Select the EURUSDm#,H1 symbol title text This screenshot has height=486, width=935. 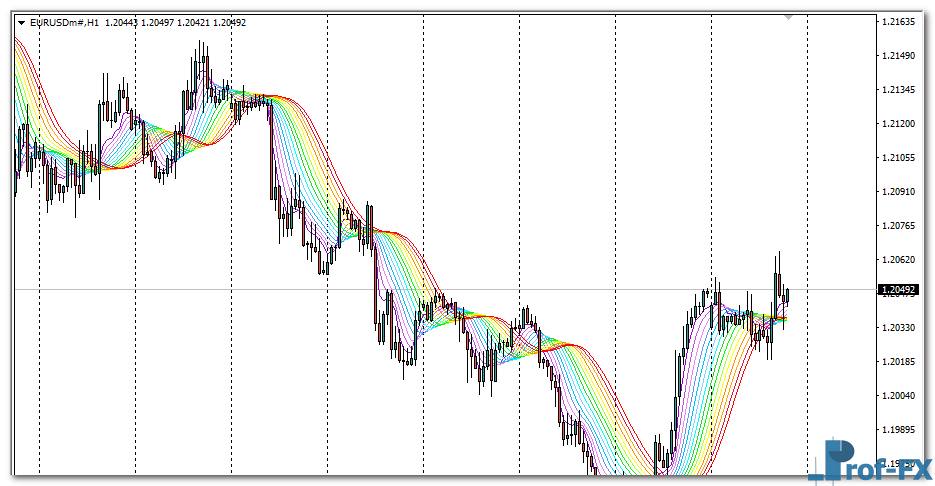pos(65,22)
